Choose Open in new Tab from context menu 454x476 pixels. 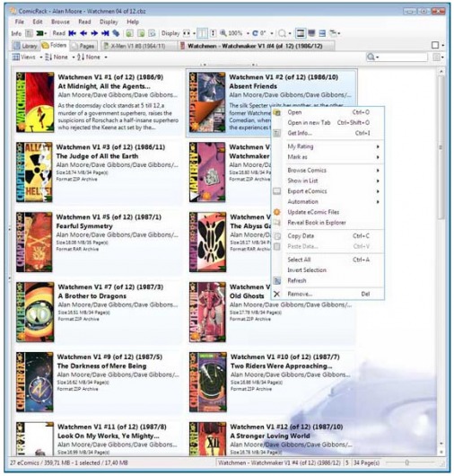pos(328,123)
